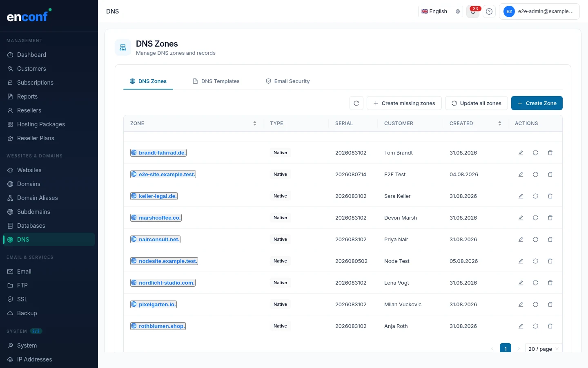The height and width of the screenshot is (368, 588).
Task: Open the pixelgarten.io. zone link
Action: point(154,304)
